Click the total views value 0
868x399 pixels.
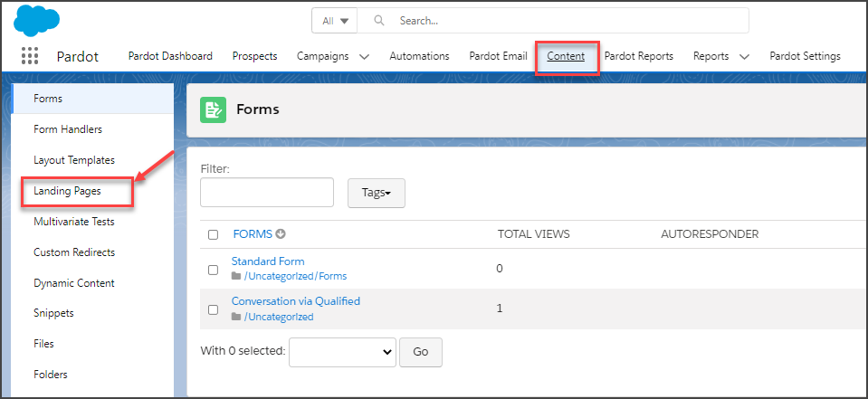(x=500, y=269)
